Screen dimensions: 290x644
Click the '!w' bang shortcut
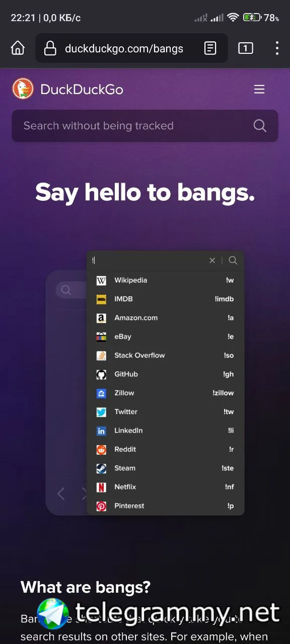click(x=230, y=280)
